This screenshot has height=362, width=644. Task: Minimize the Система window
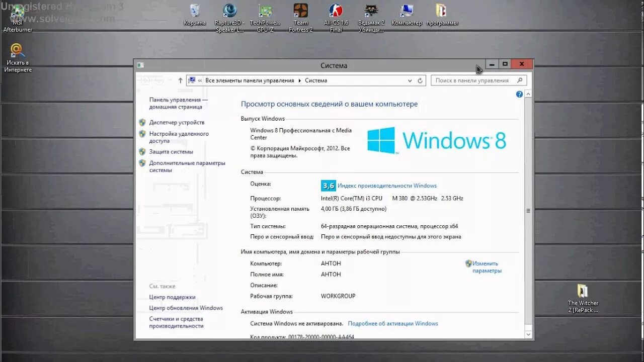tap(492, 64)
